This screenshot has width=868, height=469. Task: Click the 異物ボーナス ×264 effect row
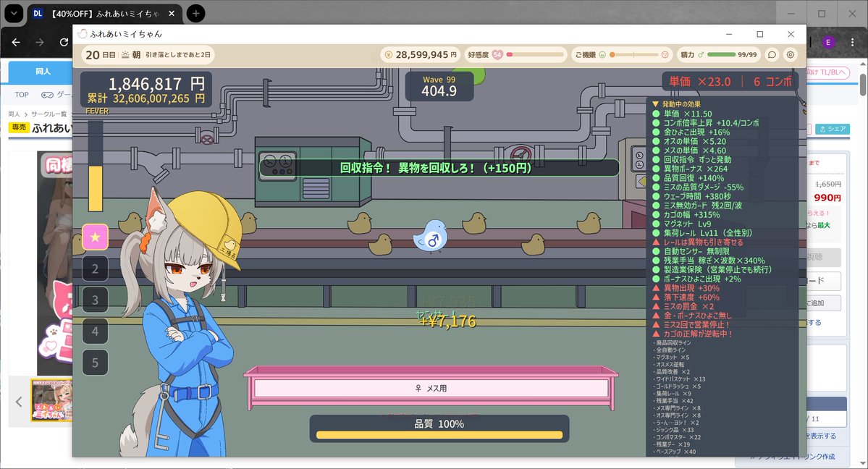coord(691,169)
